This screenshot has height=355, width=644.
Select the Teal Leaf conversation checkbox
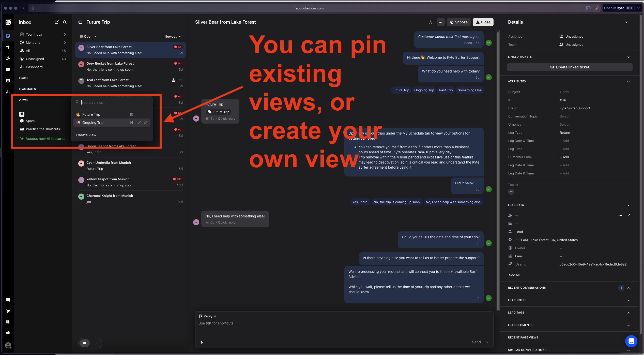[x=81, y=81]
